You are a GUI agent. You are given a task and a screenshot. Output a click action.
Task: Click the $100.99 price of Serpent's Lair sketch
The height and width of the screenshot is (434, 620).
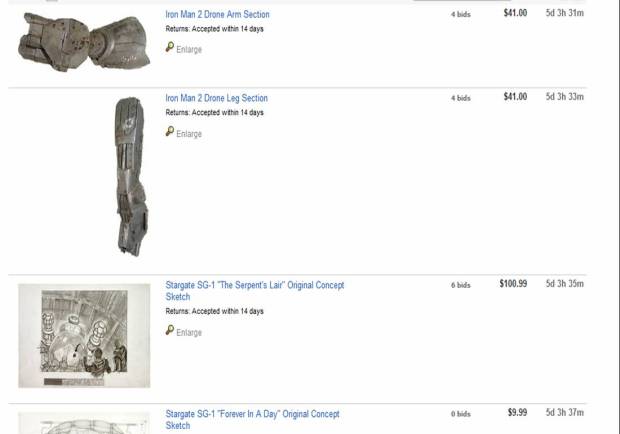(513, 284)
